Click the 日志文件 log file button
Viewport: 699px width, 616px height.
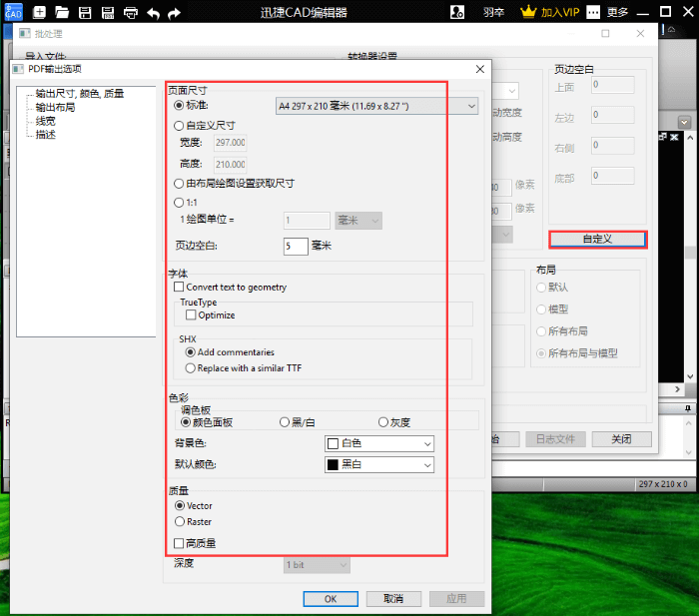coord(555,439)
